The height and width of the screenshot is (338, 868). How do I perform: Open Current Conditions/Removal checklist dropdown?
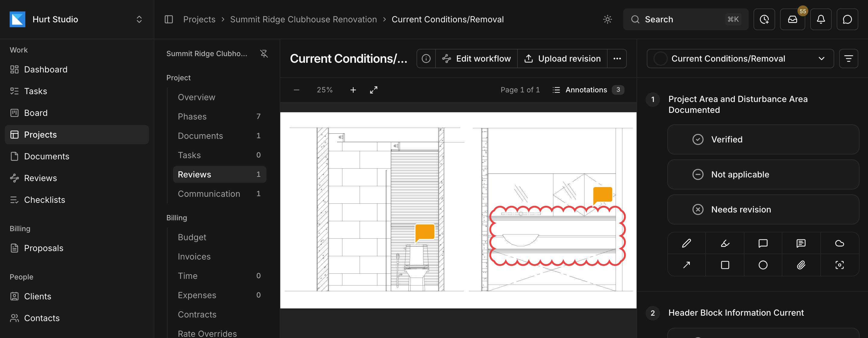click(740, 59)
